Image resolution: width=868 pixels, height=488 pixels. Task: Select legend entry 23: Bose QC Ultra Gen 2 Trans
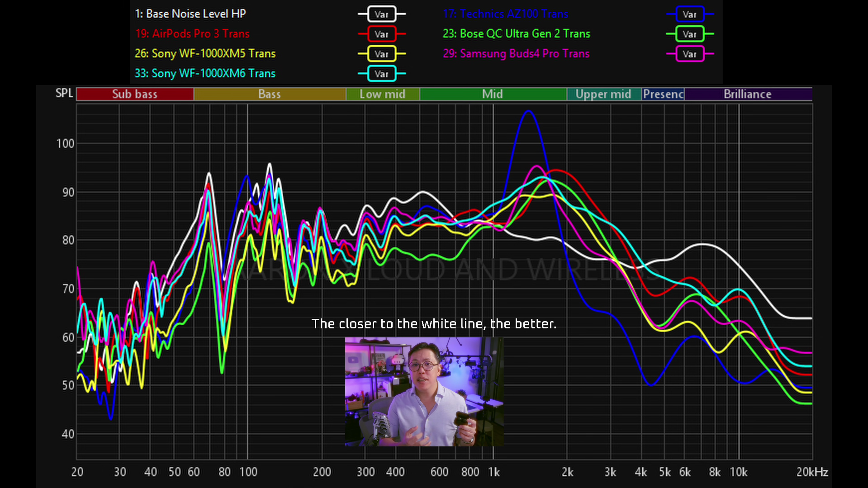pyautogui.click(x=517, y=33)
